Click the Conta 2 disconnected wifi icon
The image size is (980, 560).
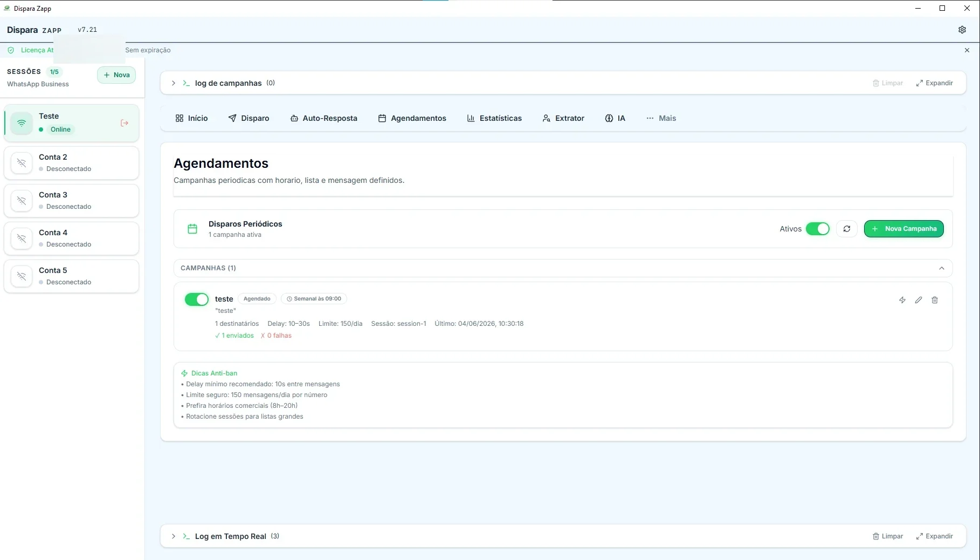pos(22,163)
